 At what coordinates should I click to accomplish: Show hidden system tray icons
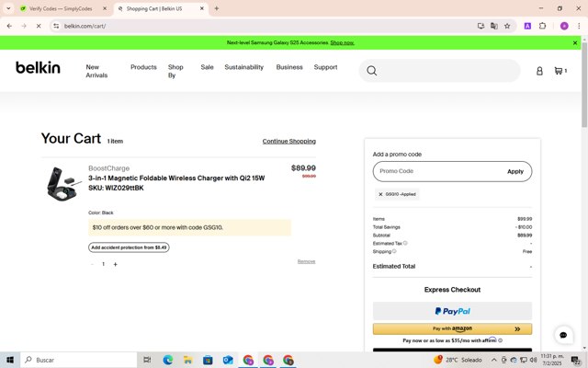[x=494, y=360]
